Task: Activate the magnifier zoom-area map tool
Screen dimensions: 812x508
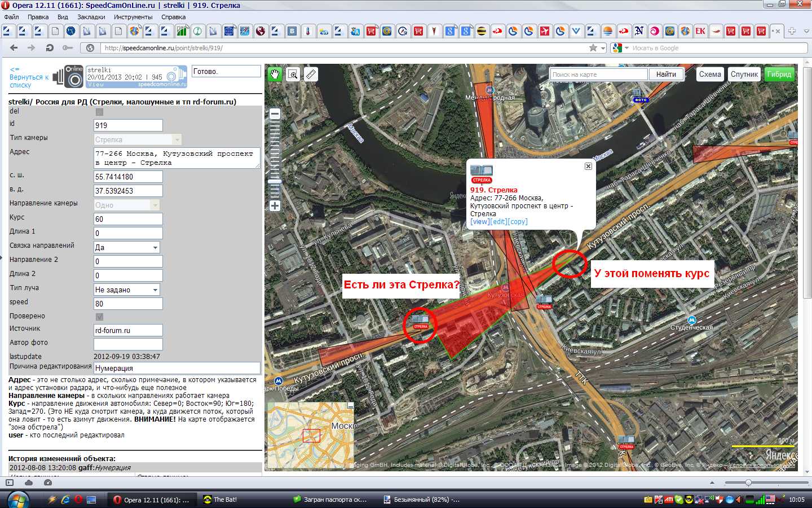Action: 293,74
